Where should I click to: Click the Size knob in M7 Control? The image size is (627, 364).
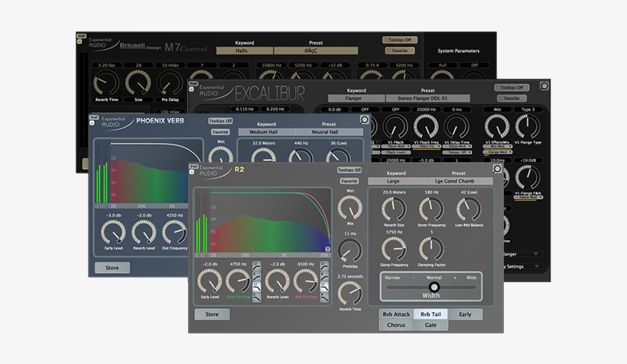(x=138, y=83)
